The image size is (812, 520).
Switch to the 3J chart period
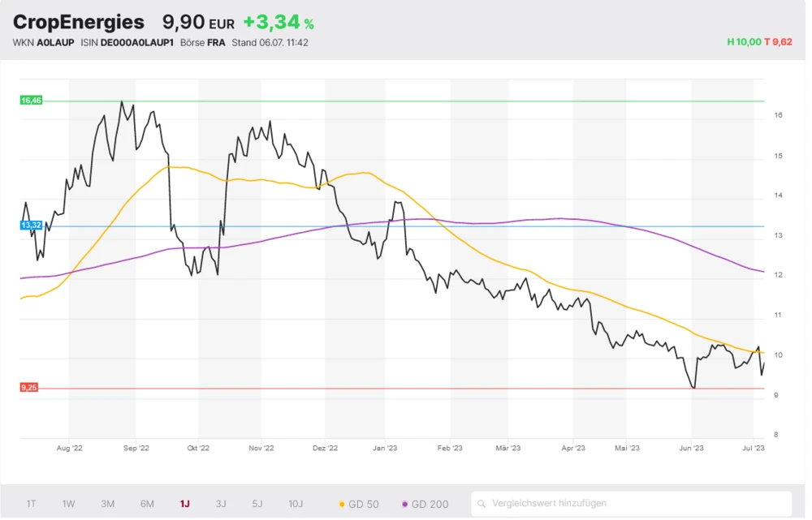click(x=221, y=504)
